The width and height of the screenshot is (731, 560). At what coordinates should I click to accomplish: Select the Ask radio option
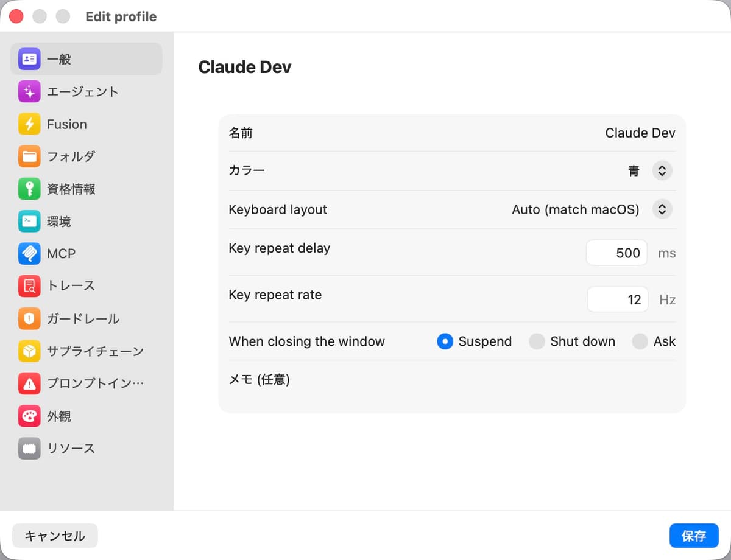[640, 341]
